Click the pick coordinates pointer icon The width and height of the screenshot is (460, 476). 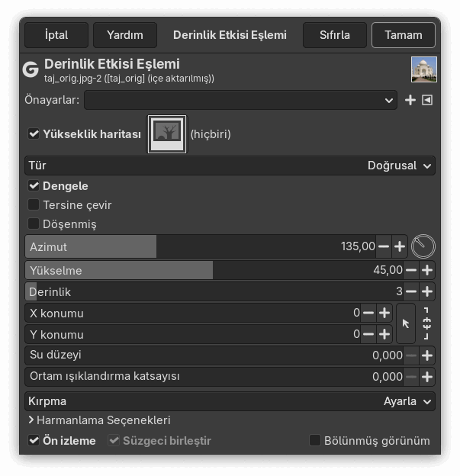pos(406,323)
